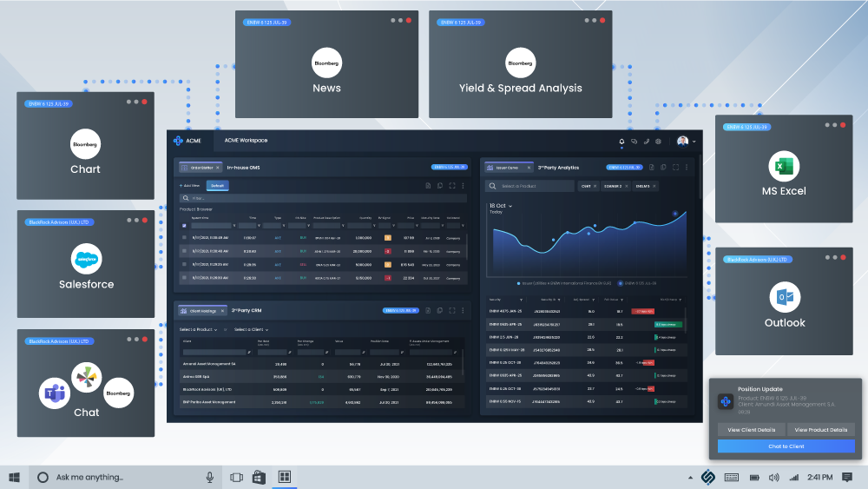Close the Order Blotter tab
The width and height of the screenshot is (868, 489).
pyautogui.click(x=218, y=168)
